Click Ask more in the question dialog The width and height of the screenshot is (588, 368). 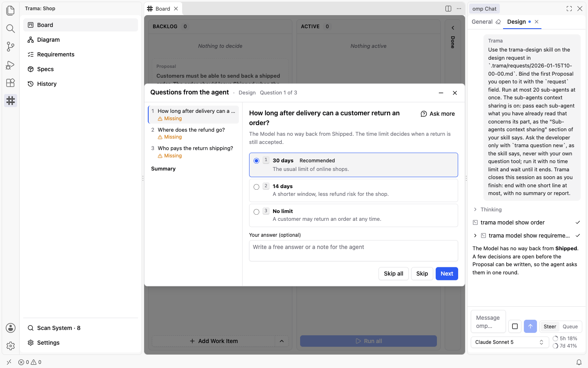click(x=438, y=114)
